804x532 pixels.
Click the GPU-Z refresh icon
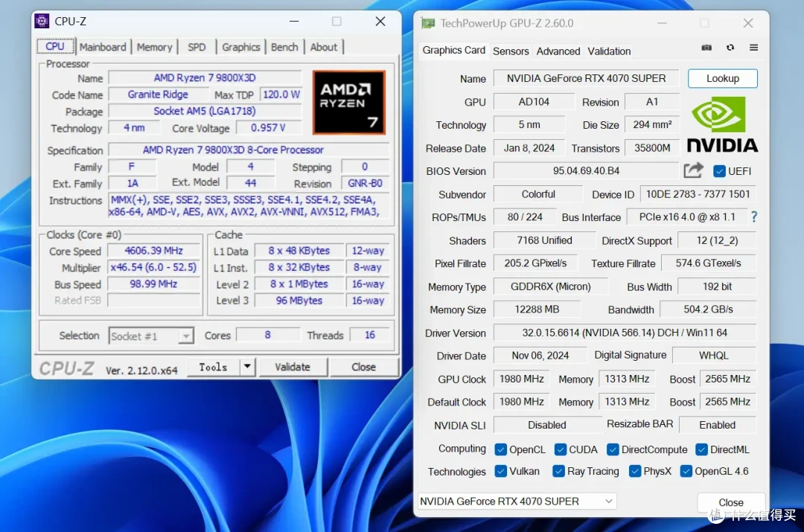(730, 48)
